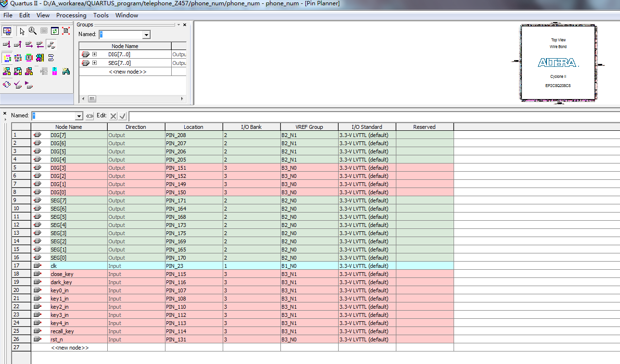Click the colored dot grid I/O banks icon
This screenshot has height=364, width=620.
7,58
